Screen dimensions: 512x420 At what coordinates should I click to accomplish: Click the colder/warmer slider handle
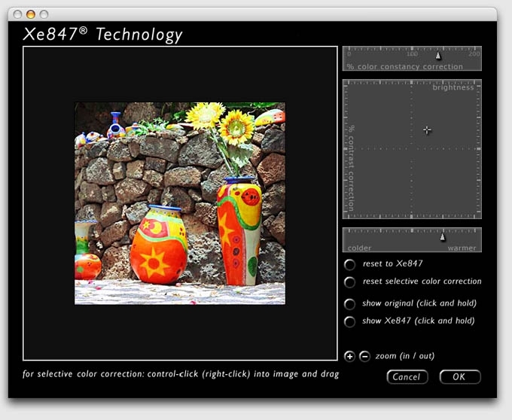tap(443, 237)
